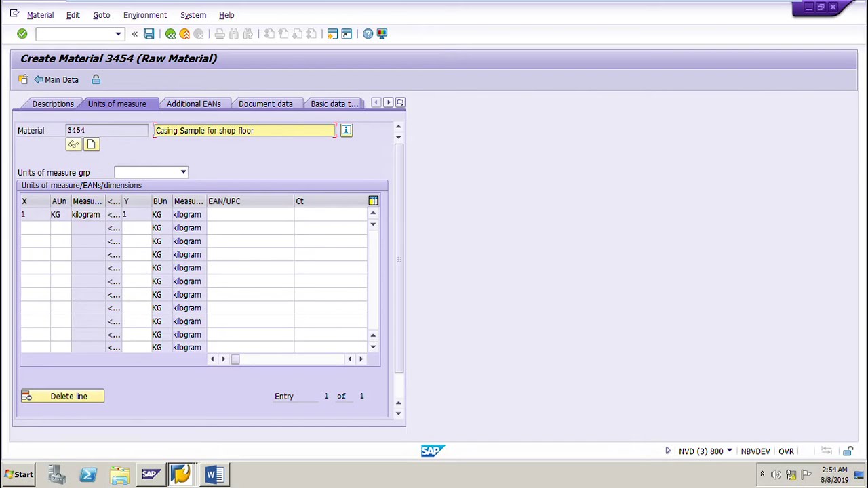Click the select views icon left of Main Data
868x488 pixels.
(x=23, y=80)
